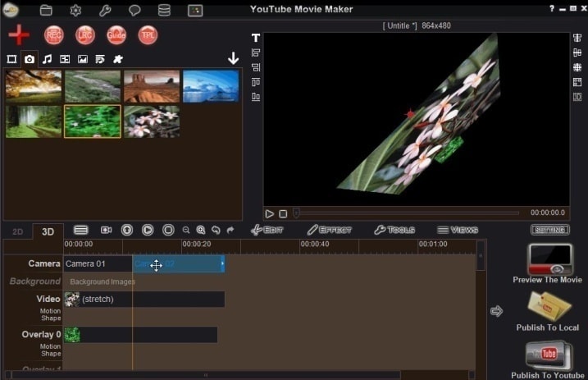Undo the last action
This screenshot has height=380, width=588.
(x=216, y=230)
